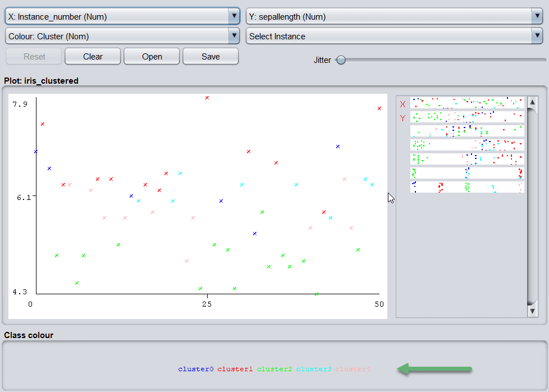The width and height of the screenshot is (549, 392).
Task: Select the third attribute strip bar
Action: coord(467,131)
